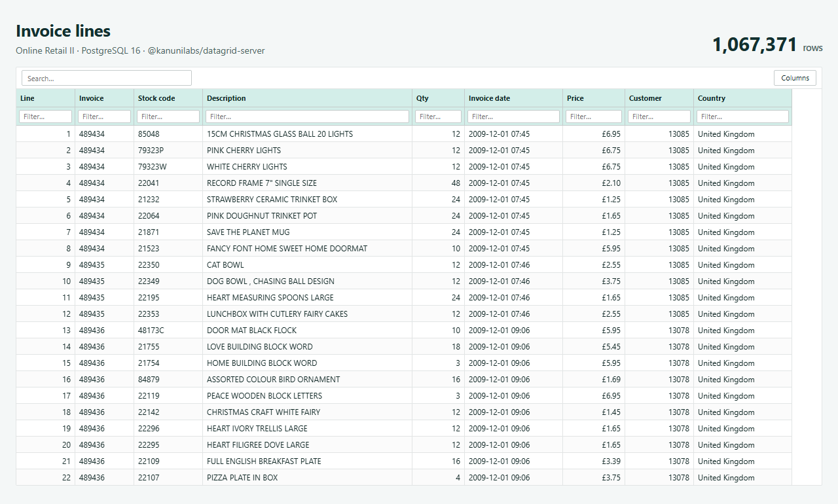Click the 'STRAWBERRY CERAMIC TRINKET BOX' cell
Screen dimensions: 838x504
[x=308, y=200]
